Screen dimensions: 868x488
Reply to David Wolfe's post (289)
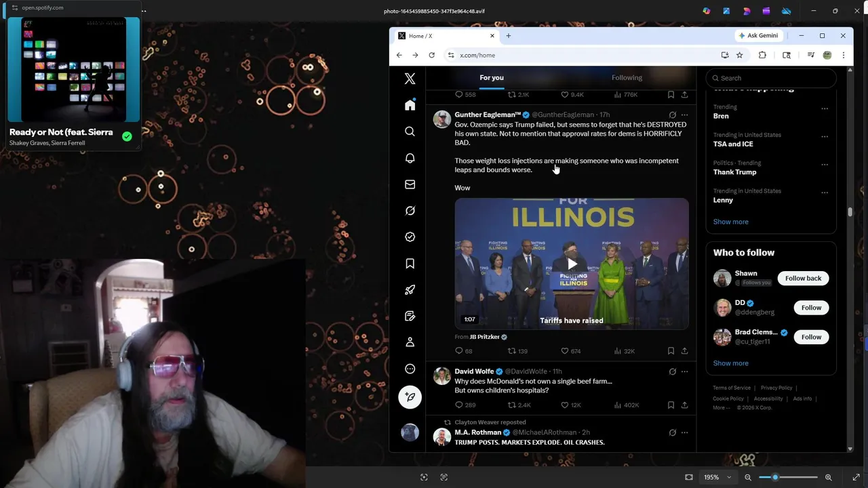465,405
